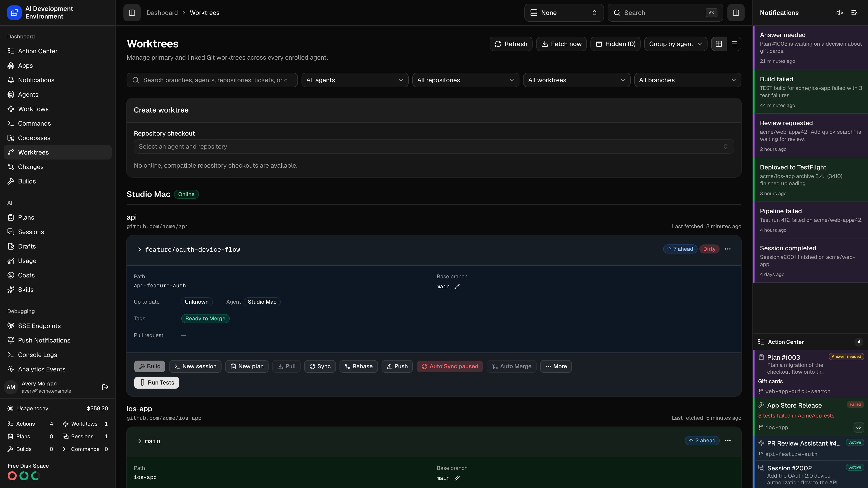Click the Refresh button
The width and height of the screenshot is (868, 488).
click(x=511, y=44)
